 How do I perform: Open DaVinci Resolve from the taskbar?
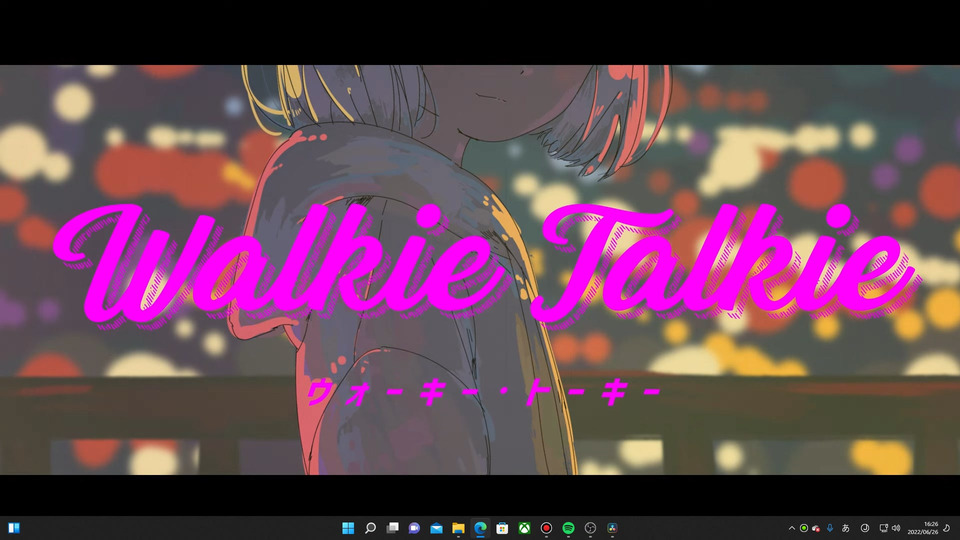tap(612, 528)
